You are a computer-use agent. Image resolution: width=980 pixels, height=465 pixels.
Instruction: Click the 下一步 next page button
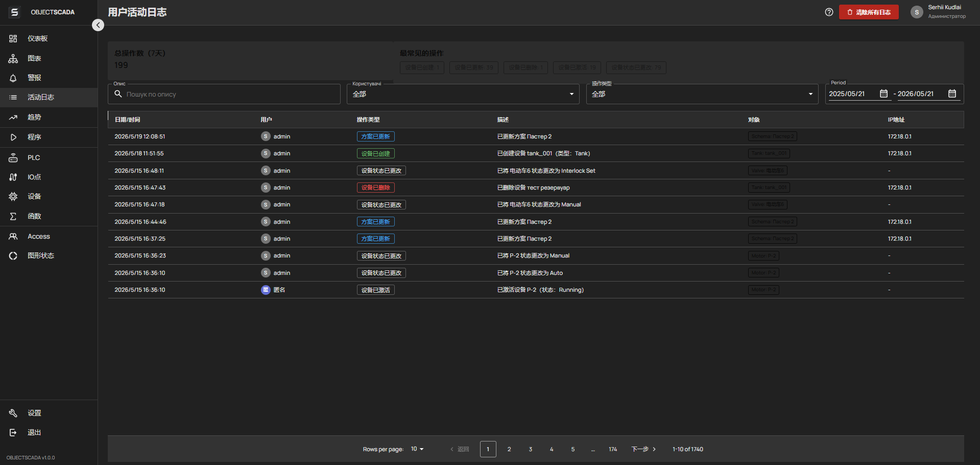pos(643,449)
